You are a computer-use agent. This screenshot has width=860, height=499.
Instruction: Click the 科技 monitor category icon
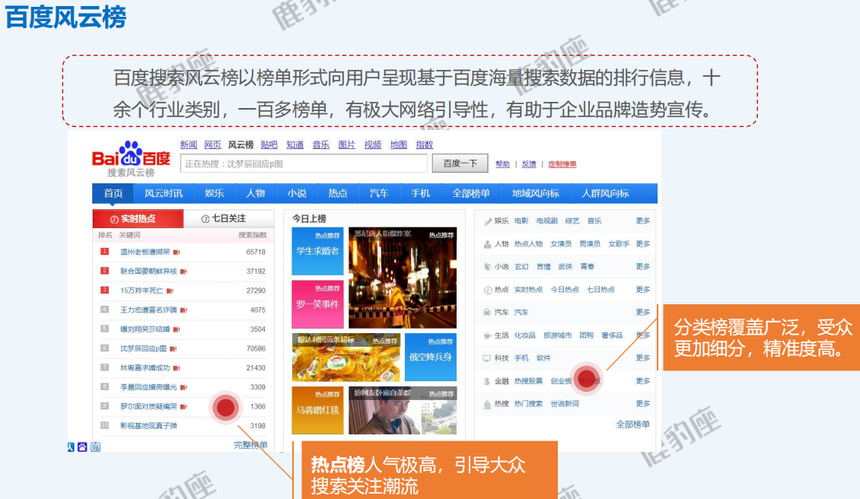(487, 359)
